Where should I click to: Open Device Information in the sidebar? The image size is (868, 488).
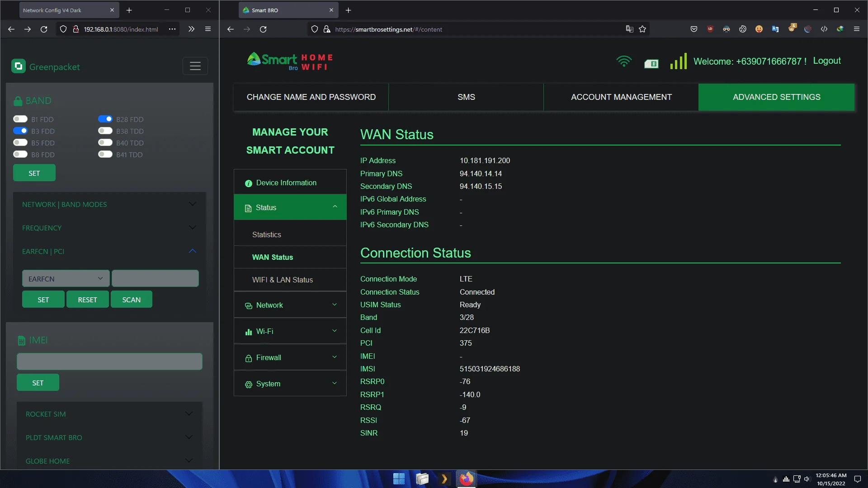click(290, 183)
